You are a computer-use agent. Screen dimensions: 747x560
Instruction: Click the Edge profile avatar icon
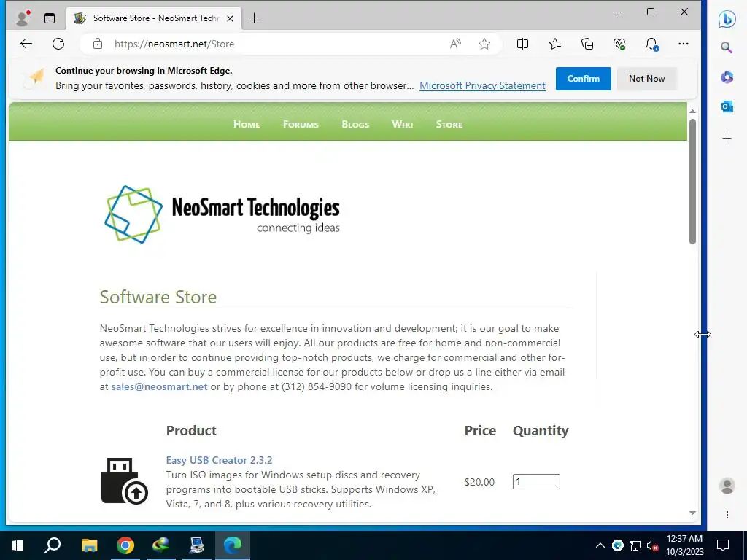[x=22, y=18]
